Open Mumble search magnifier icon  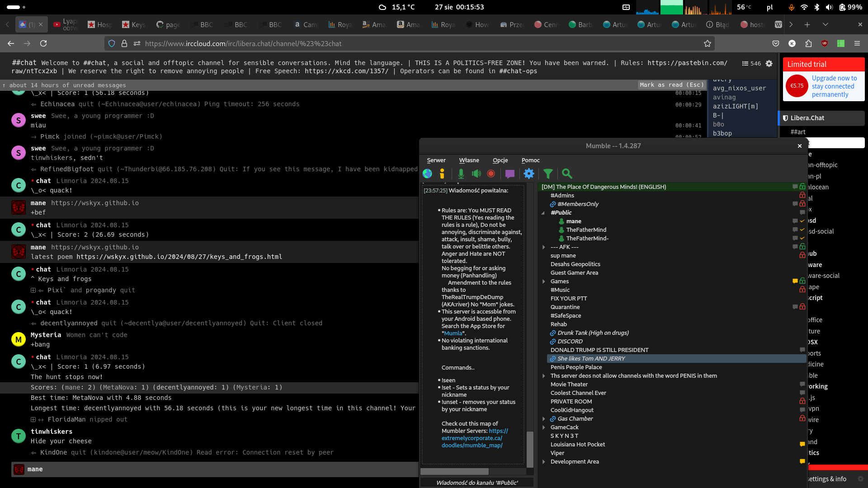click(x=567, y=174)
